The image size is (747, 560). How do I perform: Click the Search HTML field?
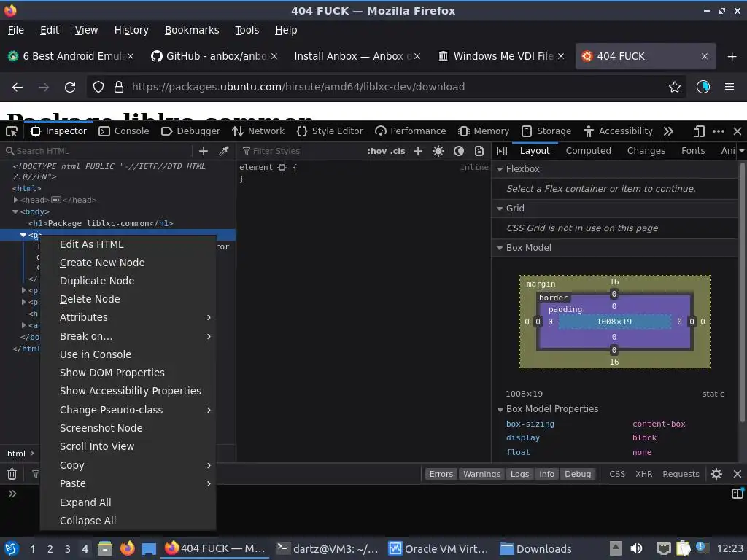[x=98, y=151]
